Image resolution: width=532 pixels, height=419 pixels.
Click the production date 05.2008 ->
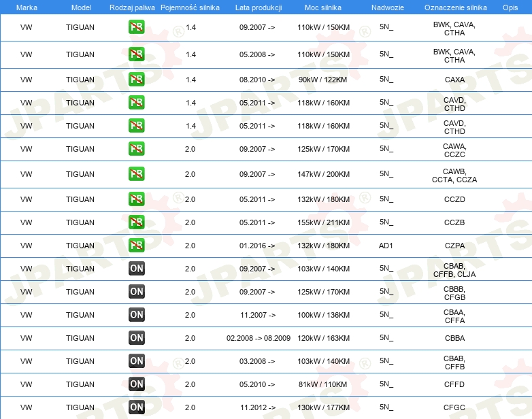[257, 54]
